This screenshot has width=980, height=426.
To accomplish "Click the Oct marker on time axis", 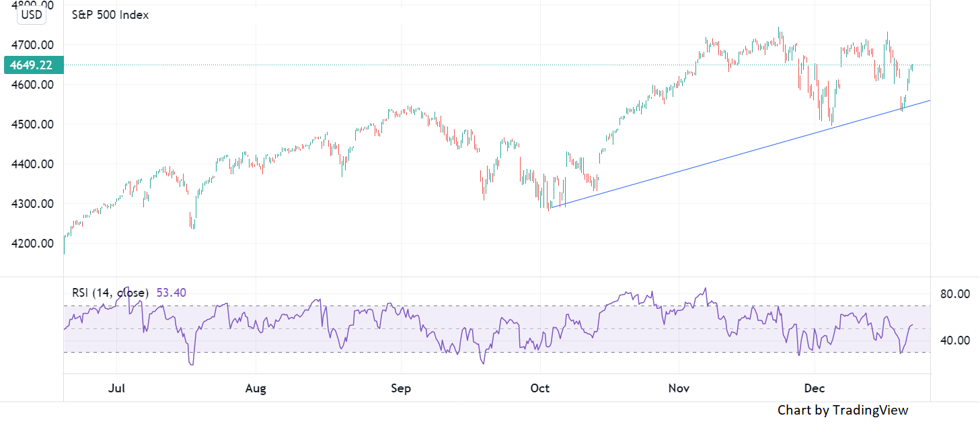I will coord(540,389).
